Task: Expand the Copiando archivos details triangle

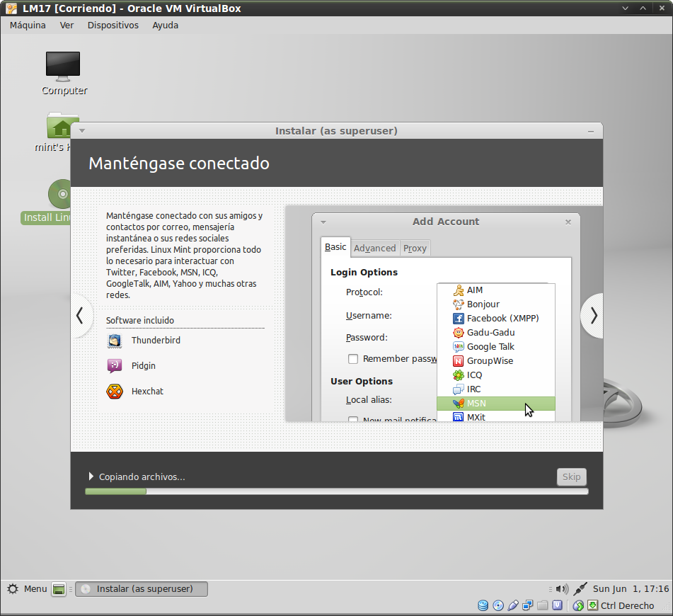Action: [x=91, y=477]
